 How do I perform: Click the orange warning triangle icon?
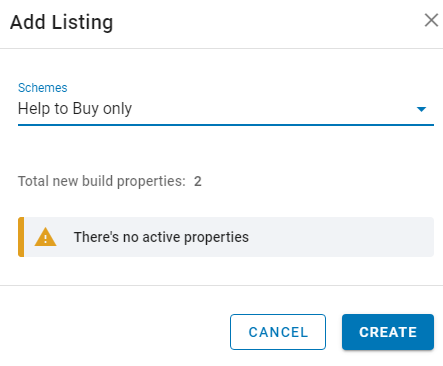coord(46,237)
